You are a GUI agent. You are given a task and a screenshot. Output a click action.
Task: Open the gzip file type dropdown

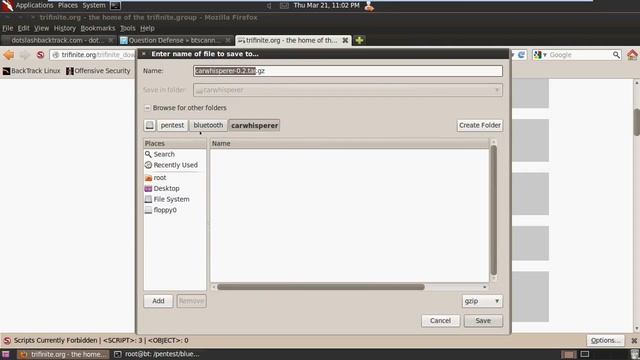tap(482, 301)
